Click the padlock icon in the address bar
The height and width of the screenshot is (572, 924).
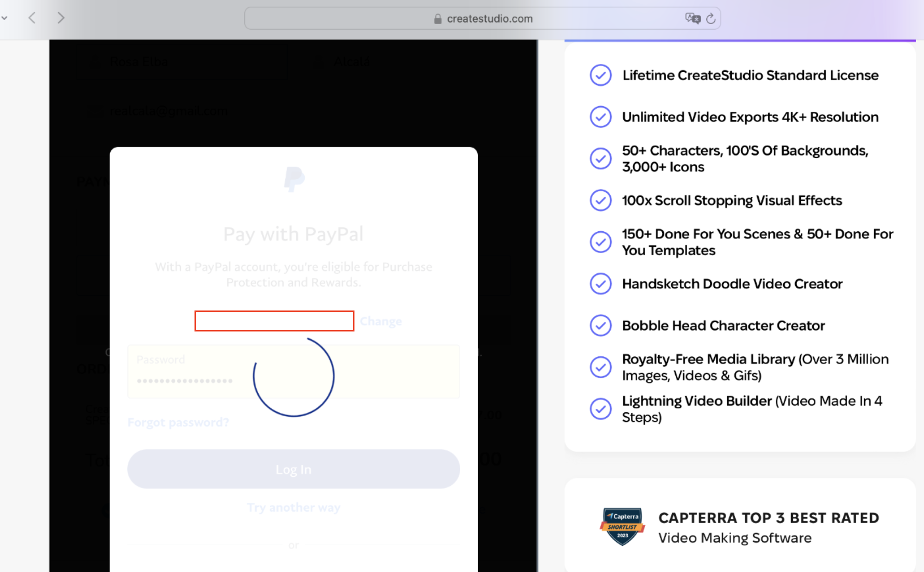438,19
